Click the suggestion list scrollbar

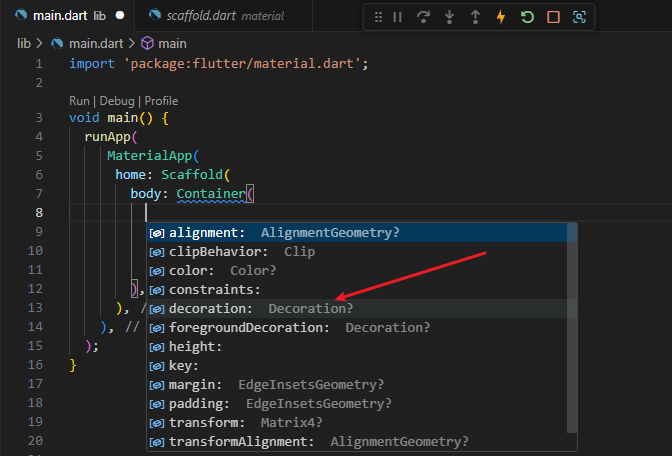coord(572,328)
